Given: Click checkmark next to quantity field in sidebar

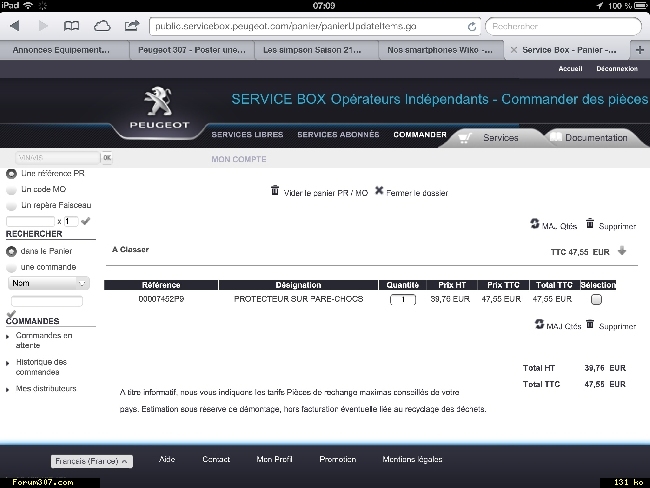Looking at the screenshot, I should click(x=86, y=221).
